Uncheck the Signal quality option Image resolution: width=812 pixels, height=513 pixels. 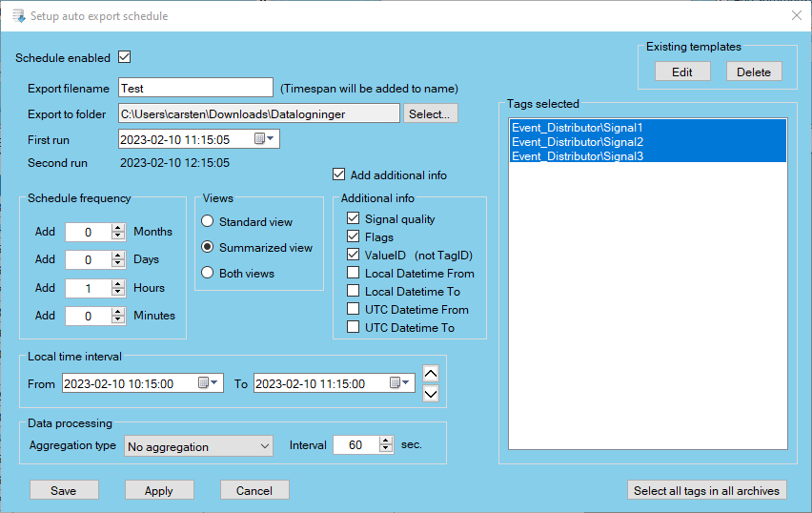coord(353,219)
